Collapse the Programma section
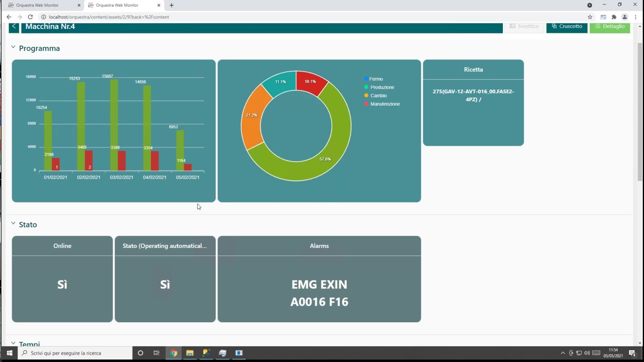Screen dimensions: 644x362 coord(13,47)
